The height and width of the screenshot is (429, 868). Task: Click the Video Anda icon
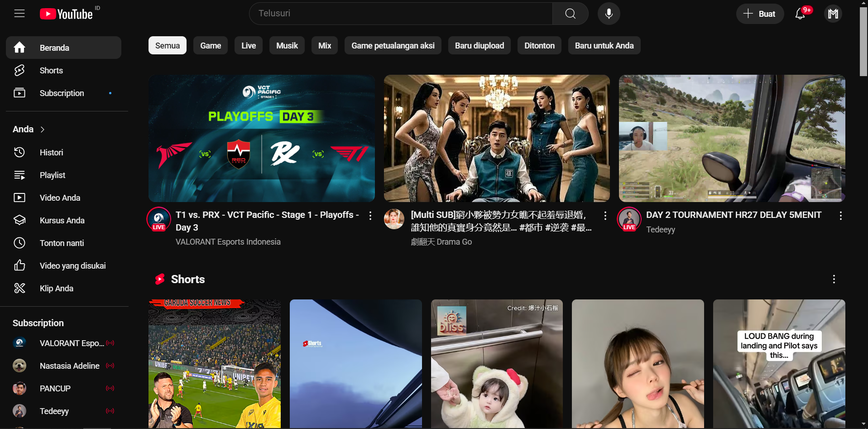[19, 198]
